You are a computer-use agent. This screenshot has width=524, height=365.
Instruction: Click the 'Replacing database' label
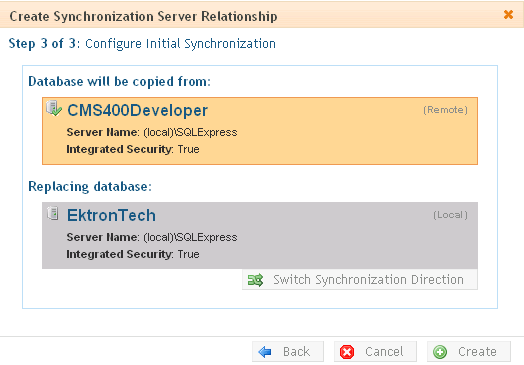click(x=90, y=187)
